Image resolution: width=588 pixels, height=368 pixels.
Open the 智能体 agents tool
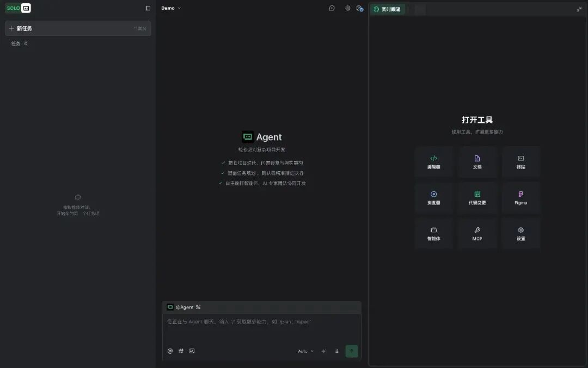434,233
